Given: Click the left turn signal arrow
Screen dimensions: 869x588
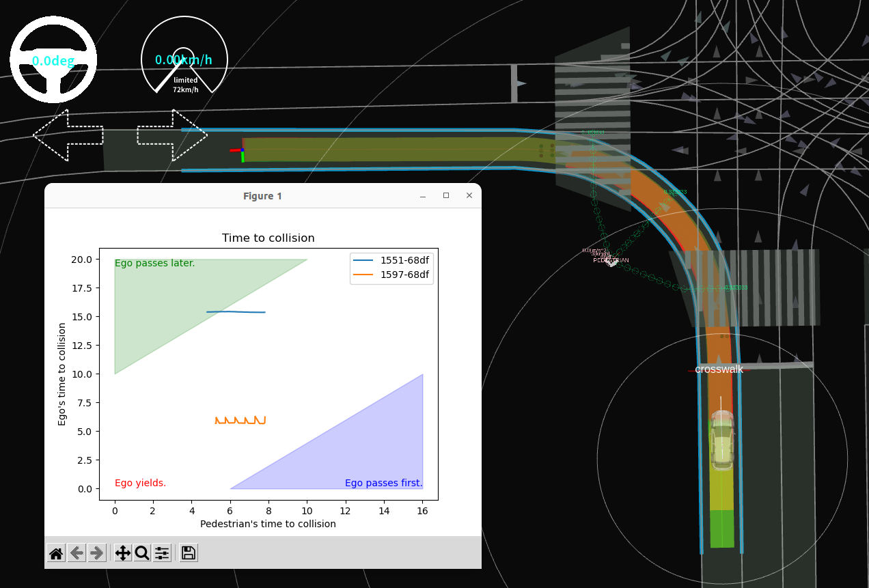Looking at the screenshot, I should pyautogui.click(x=68, y=135).
